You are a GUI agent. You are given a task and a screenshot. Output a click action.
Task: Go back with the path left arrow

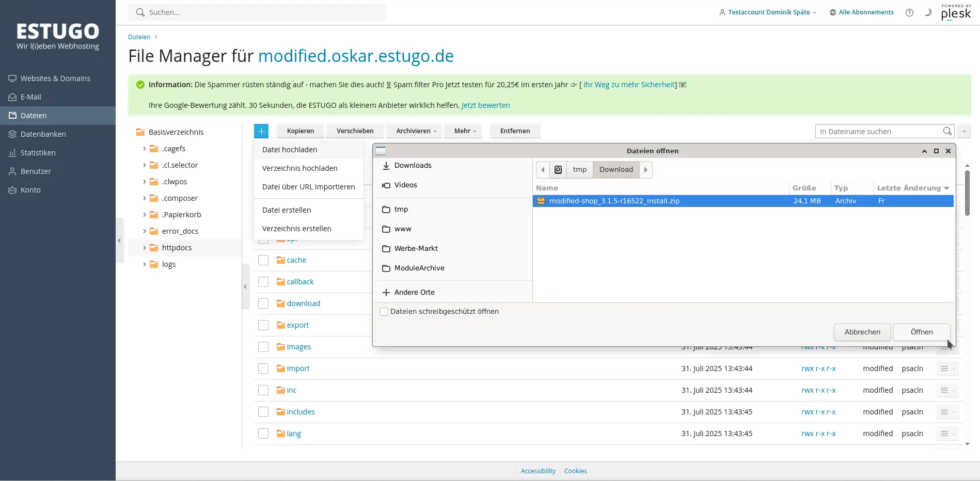[543, 170]
